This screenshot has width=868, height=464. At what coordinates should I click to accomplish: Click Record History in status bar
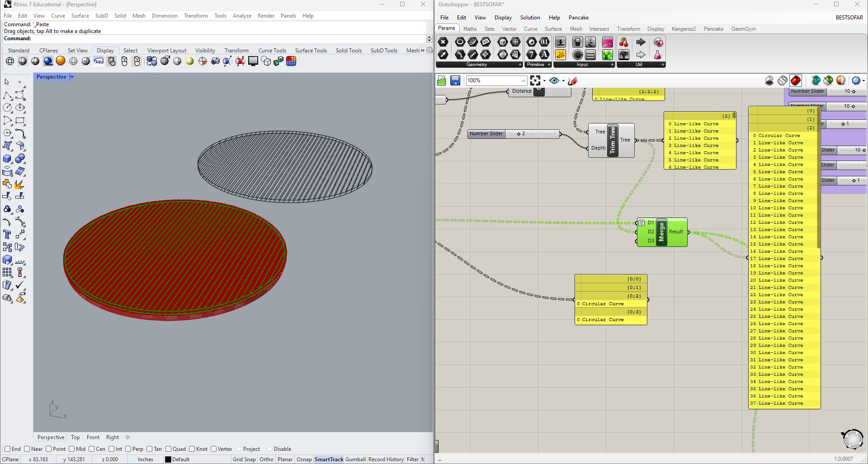(386, 459)
